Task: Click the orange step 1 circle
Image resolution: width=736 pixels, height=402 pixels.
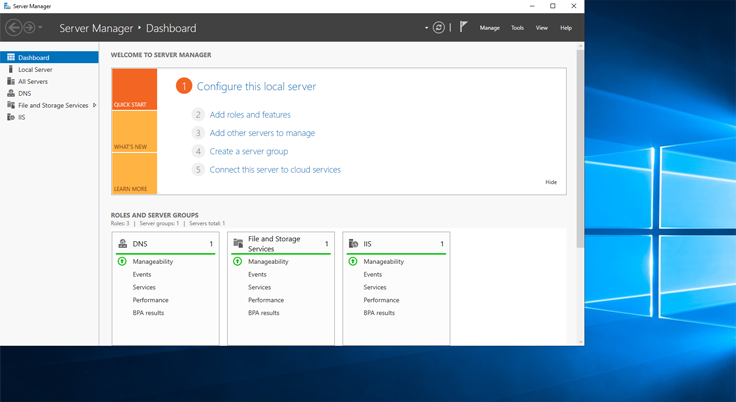Action: pos(184,86)
